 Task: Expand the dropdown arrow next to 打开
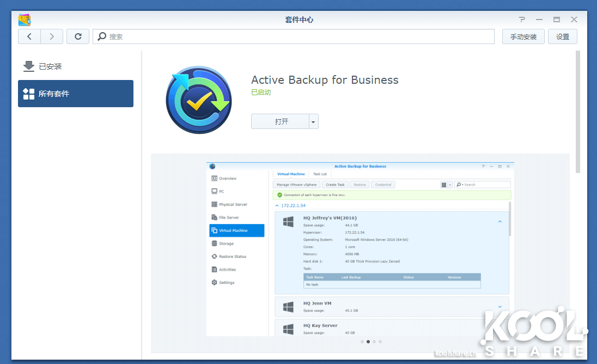tap(313, 122)
